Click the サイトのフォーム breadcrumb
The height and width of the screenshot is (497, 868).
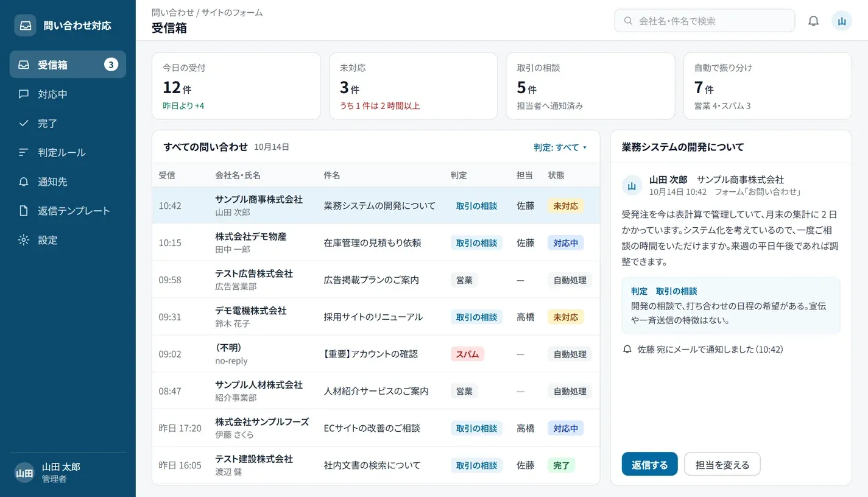click(x=232, y=12)
